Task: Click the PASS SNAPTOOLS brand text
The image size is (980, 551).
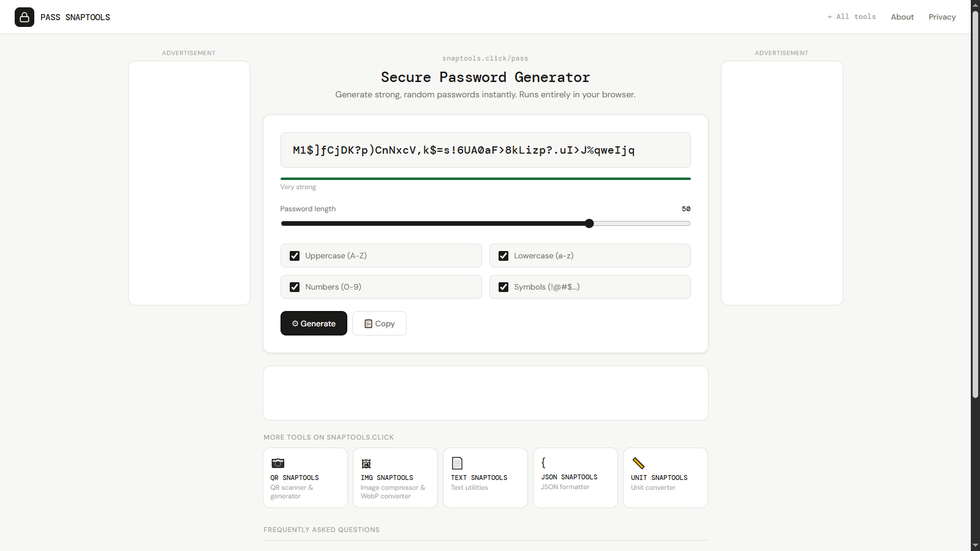Action: [x=75, y=17]
